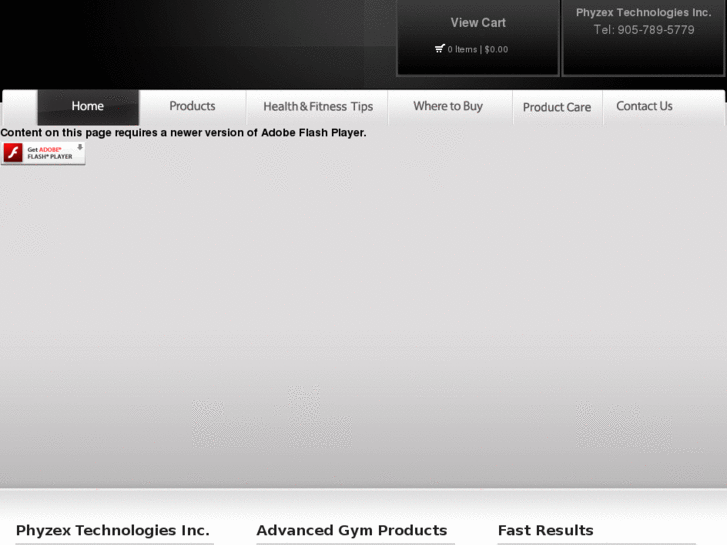Open the Contact Us page
The image size is (727, 545).
coord(644,106)
